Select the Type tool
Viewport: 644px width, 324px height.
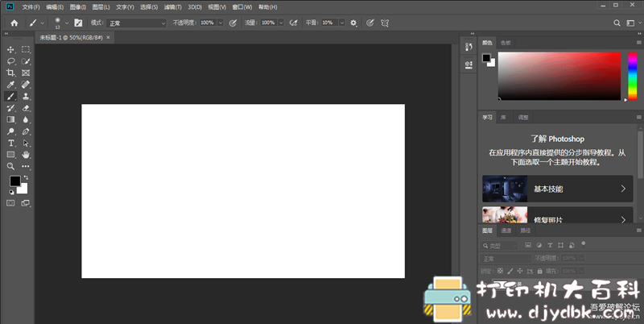[x=10, y=143]
